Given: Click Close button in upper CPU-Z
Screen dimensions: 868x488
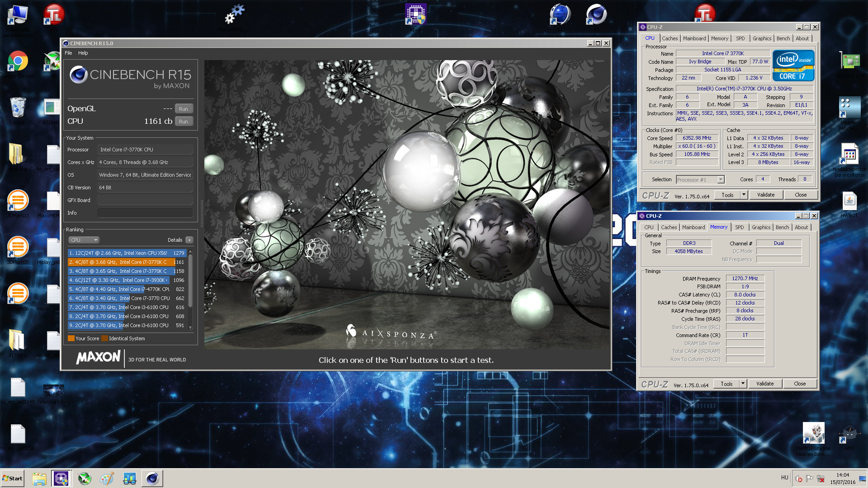Looking at the screenshot, I should pos(801,195).
